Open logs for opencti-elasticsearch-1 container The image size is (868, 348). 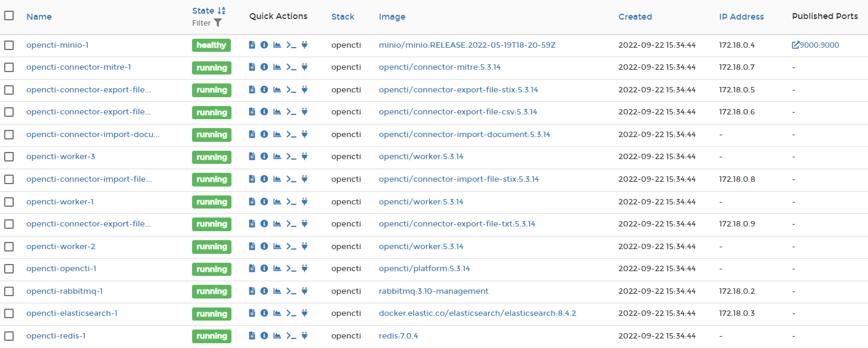(252, 313)
